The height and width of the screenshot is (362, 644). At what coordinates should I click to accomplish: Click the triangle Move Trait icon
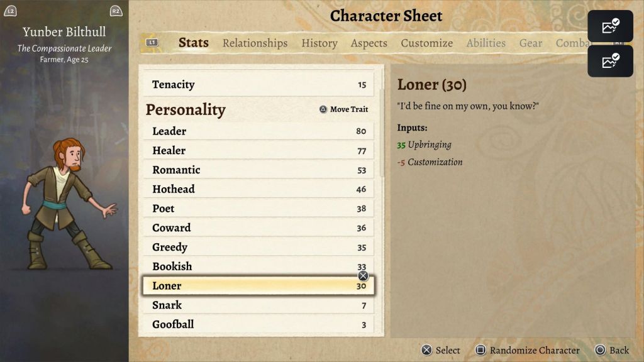point(323,109)
